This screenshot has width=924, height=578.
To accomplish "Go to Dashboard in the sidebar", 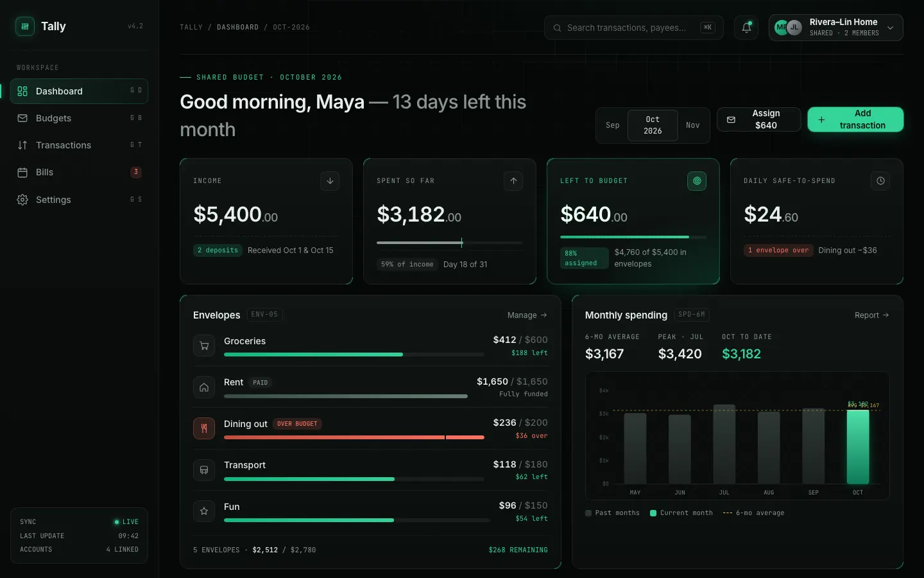I will coord(79,91).
